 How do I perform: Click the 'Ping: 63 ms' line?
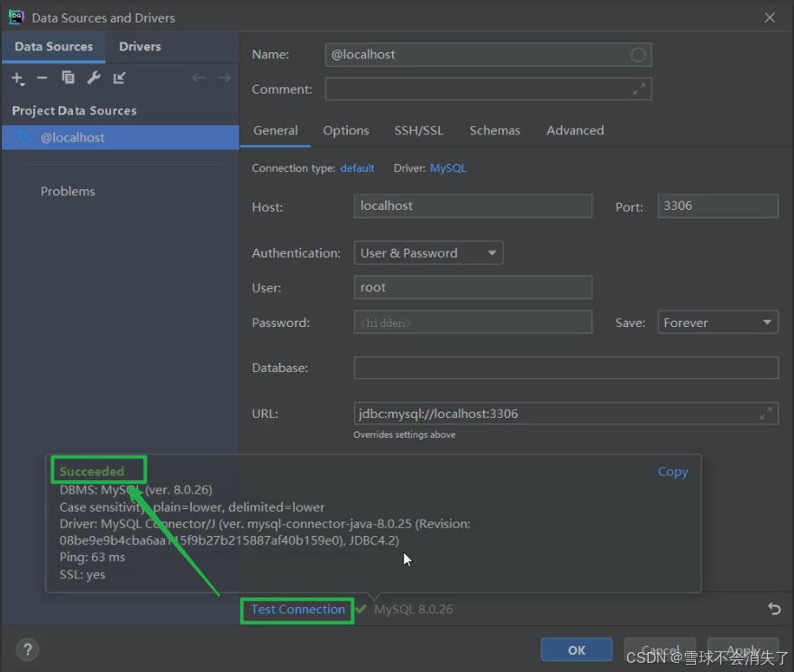(x=92, y=557)
